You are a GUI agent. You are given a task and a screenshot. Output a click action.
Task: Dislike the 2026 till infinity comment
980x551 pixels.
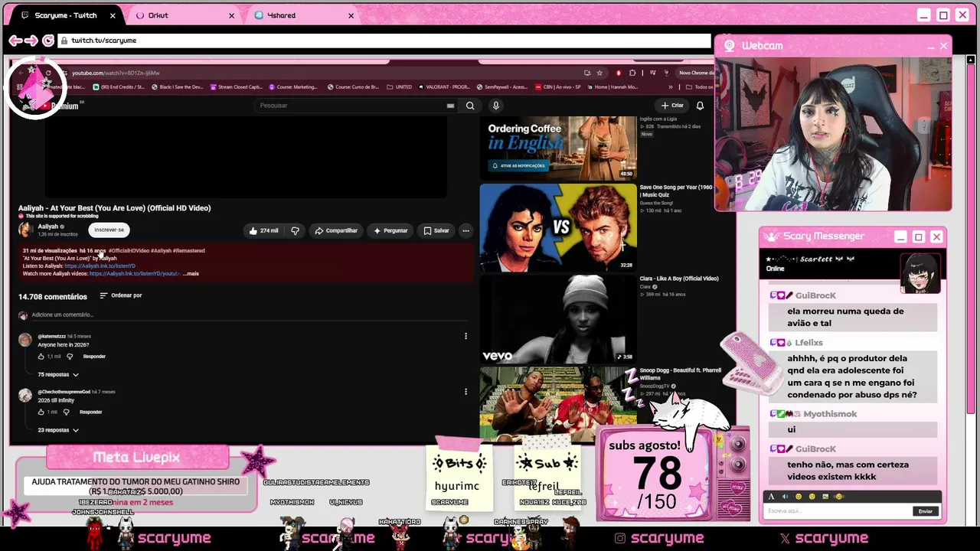(x=66, y=412)
